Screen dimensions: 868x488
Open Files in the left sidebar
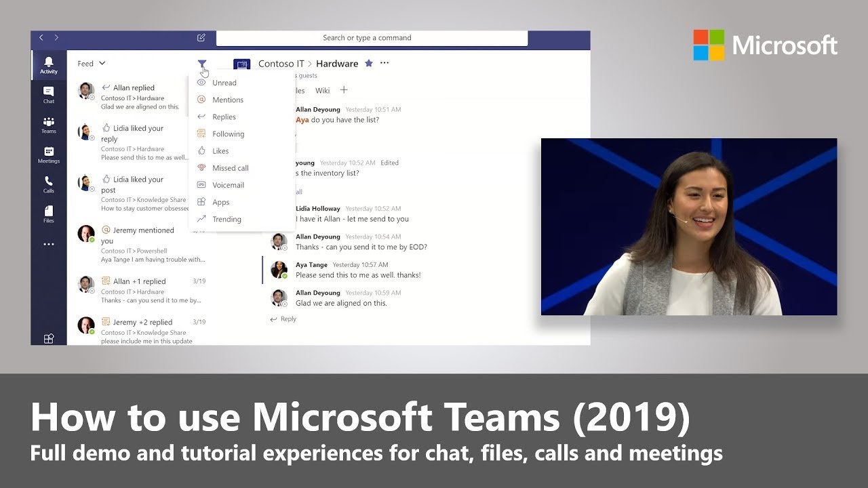[49, 214]
